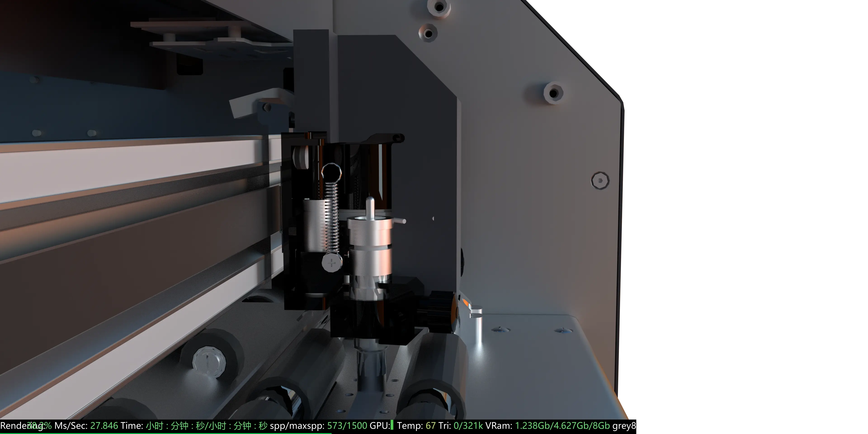This screenshot has width=868, height=434.
Task: Click the hex socket bolt on side panel
Action: click(600, 180)
